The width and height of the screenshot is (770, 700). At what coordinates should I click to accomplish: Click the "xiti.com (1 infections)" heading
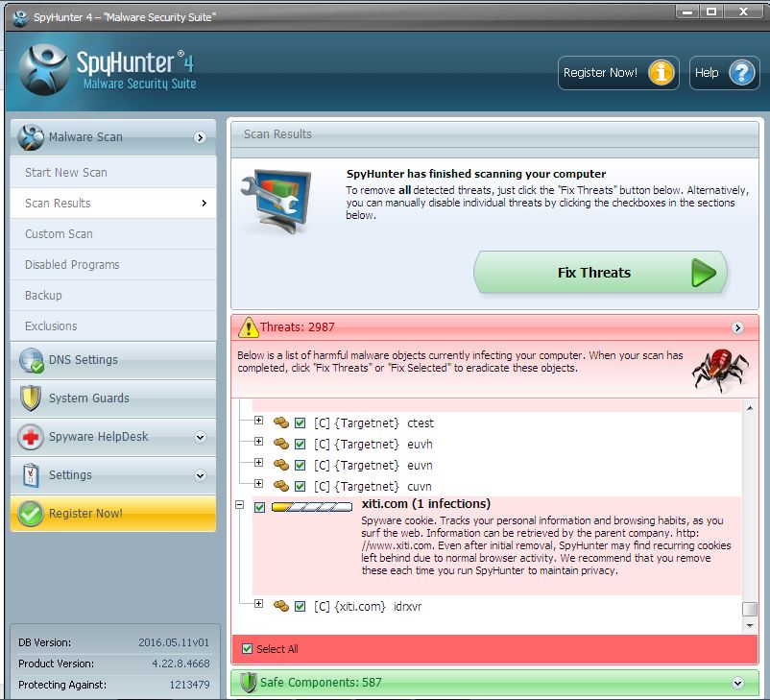click(425, 504)
